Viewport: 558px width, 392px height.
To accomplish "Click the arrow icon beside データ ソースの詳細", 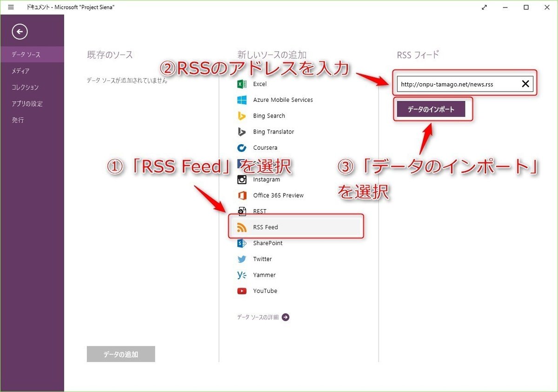I will [286, 317].
